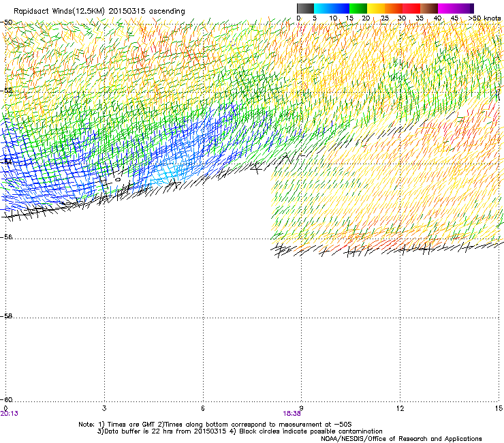Click the gray 0-5 knots color band

pos(305,8)
